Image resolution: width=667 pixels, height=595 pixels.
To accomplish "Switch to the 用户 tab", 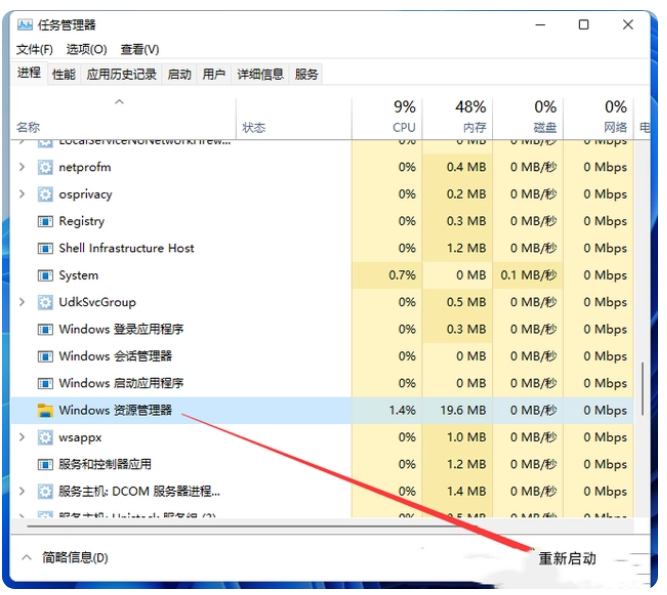I will coord(214,74).
